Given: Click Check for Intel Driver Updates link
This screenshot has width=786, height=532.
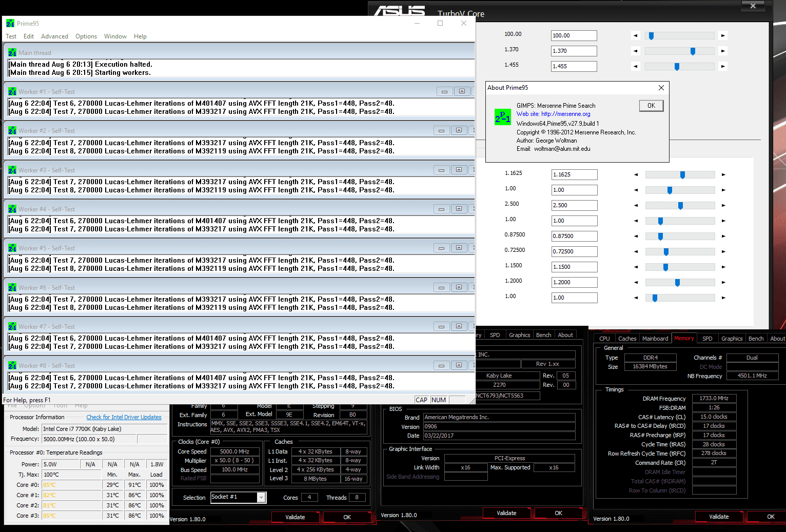Looking at the screenshot, I should coord(124,417).
